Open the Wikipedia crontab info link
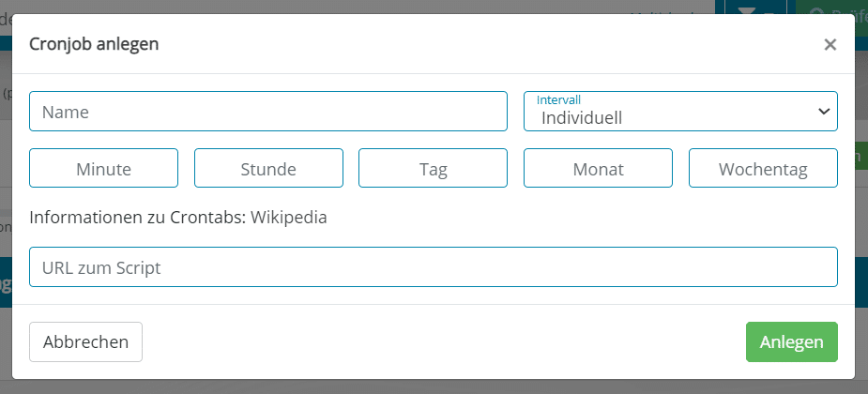This screenshot has width=868, height=394. pyautogui.click(x=288, y=218)
